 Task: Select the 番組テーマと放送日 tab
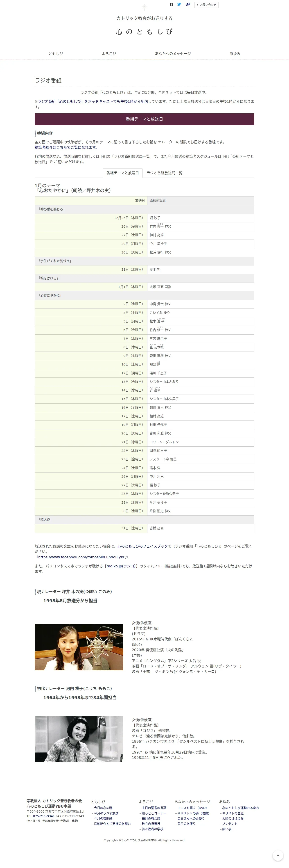[122, 173]
